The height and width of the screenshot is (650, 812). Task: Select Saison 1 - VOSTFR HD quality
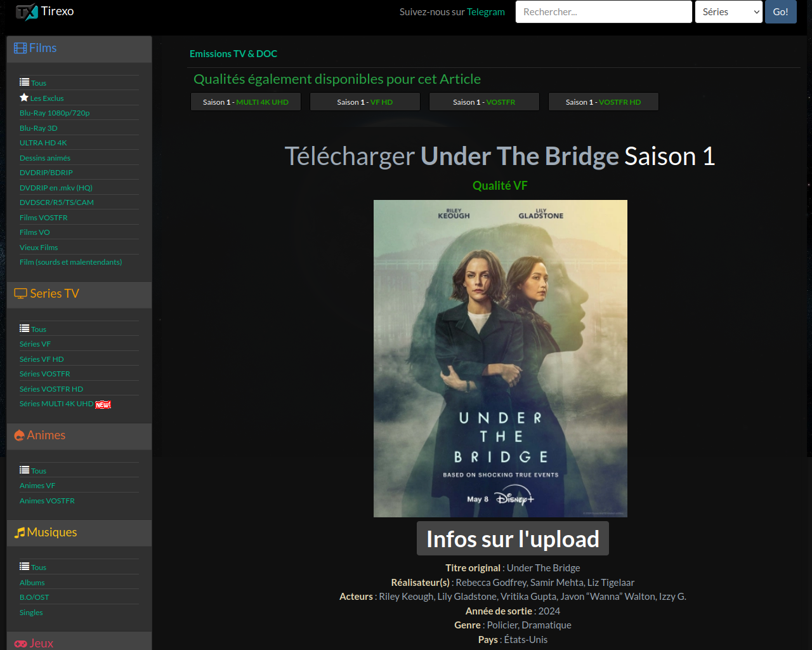click(x=603, y=102)
